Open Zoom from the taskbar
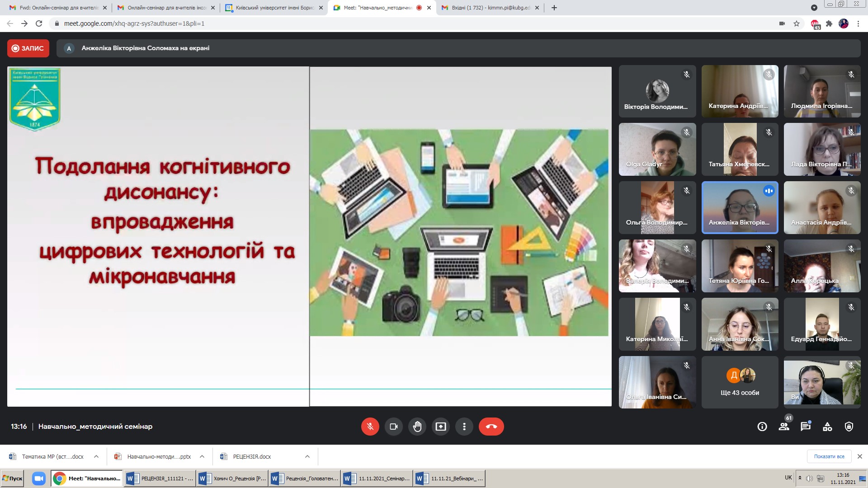 coord(39,479)
